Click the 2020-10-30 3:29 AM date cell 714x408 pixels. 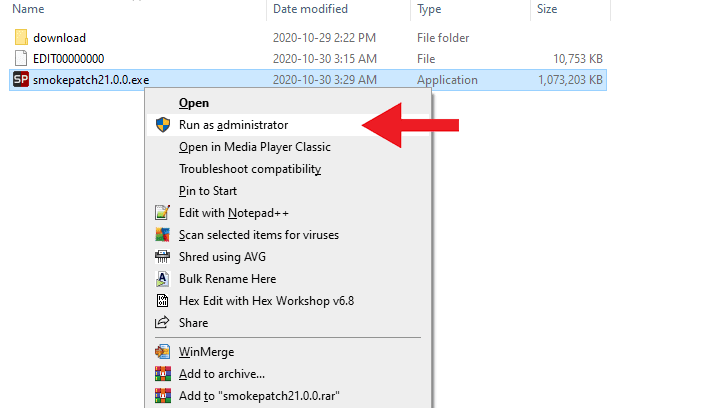click(325, 80)
